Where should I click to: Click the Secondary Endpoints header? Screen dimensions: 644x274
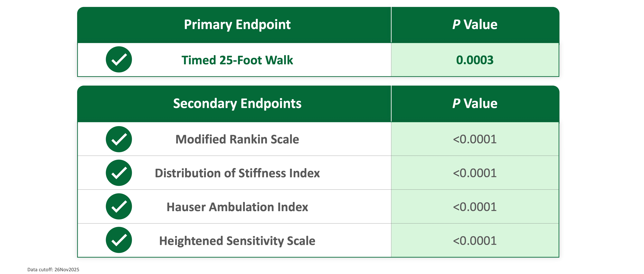(x=237, y=104)
